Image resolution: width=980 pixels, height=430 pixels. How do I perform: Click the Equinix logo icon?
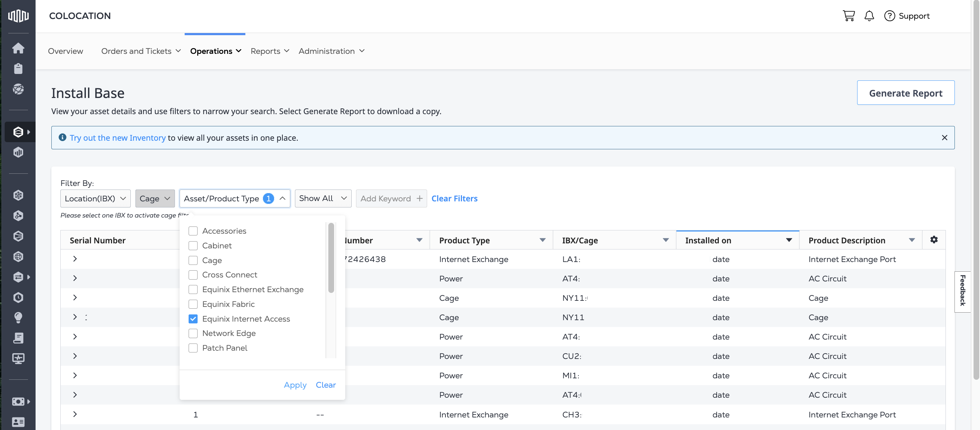[x=18, y=15]
